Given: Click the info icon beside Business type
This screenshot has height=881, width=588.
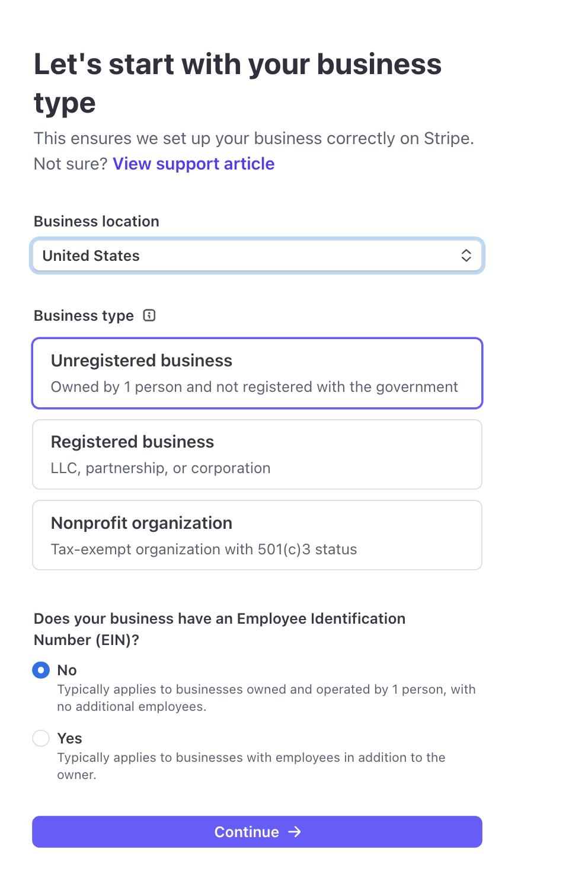Looking at the screenshot, I should coord(149,315).
